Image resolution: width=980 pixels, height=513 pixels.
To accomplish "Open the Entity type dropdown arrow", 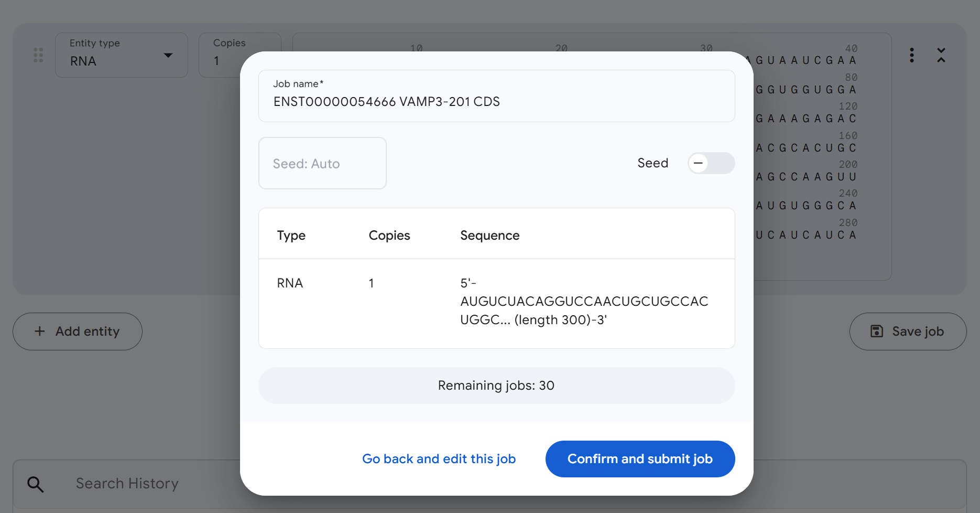I will pos(168,56).
